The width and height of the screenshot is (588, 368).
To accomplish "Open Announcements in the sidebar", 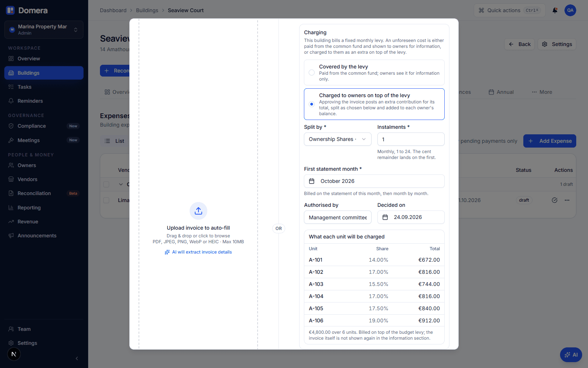I will click(44, 236).
